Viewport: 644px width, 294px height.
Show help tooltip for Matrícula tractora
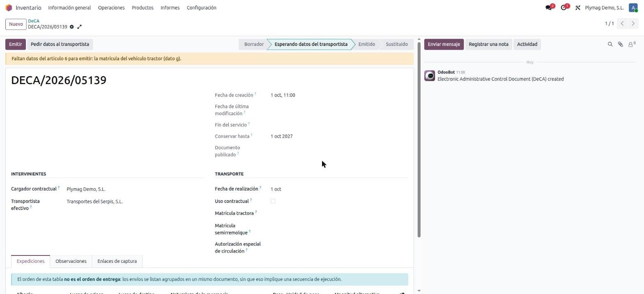pyautogui.click(x=256, y=212)
